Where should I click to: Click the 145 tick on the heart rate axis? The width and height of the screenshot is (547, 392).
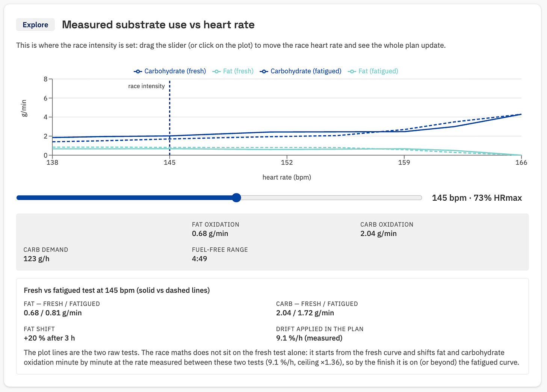click(169, 162)
